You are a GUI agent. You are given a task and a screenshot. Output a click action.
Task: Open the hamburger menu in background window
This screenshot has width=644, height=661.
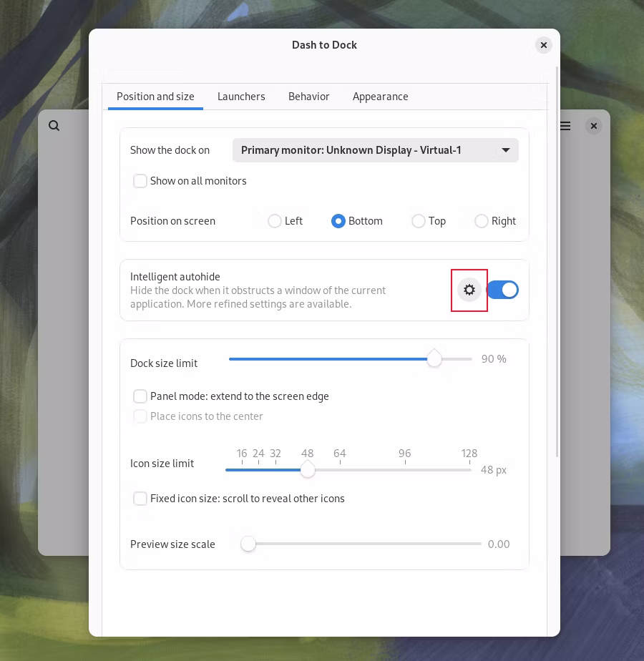coord(565,126)
